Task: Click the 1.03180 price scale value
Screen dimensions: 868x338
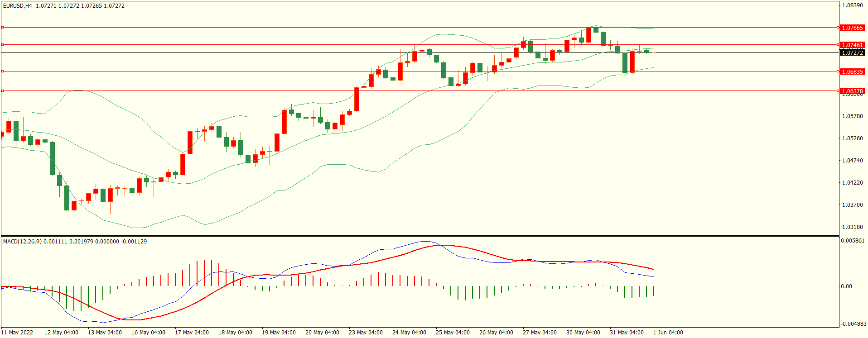Action: pos(852,227)
